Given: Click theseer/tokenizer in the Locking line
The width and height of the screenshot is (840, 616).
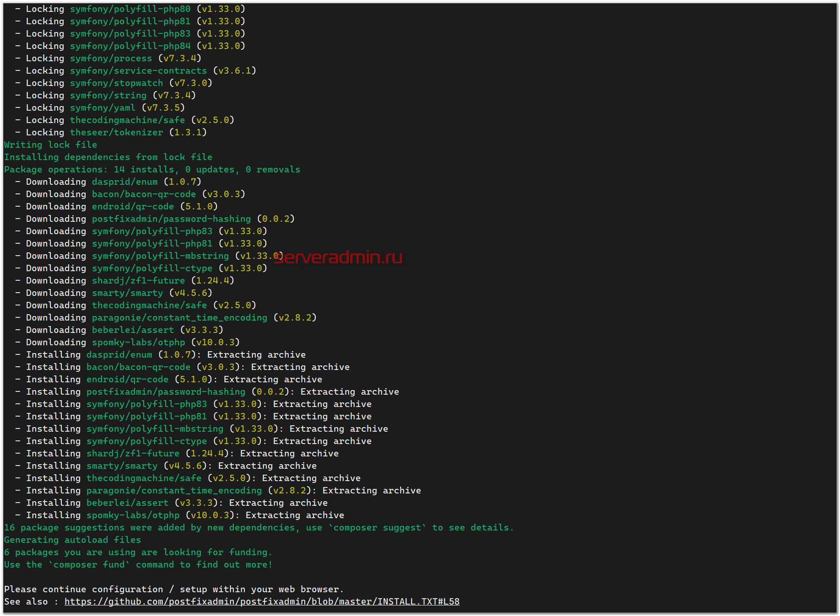Looking at the screenshot, I should point(116,133).
